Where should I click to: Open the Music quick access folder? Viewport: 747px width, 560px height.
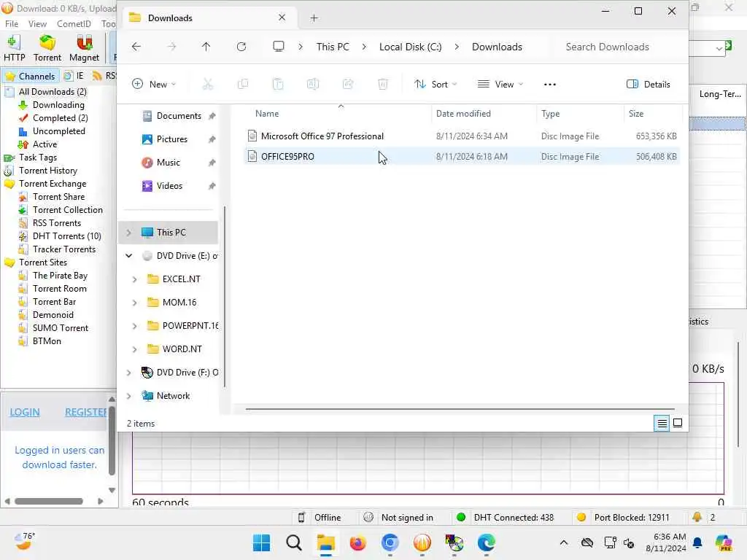pos(169,163)
